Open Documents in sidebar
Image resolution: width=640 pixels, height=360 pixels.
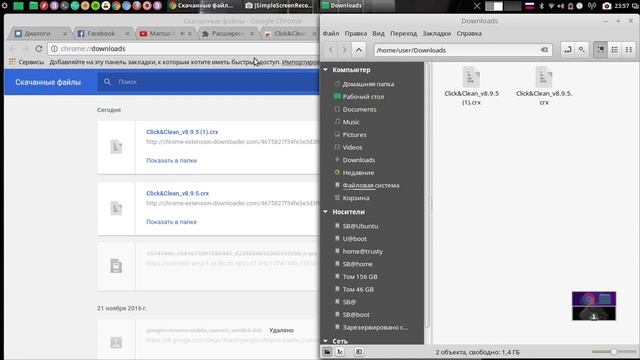pos(359,109)
